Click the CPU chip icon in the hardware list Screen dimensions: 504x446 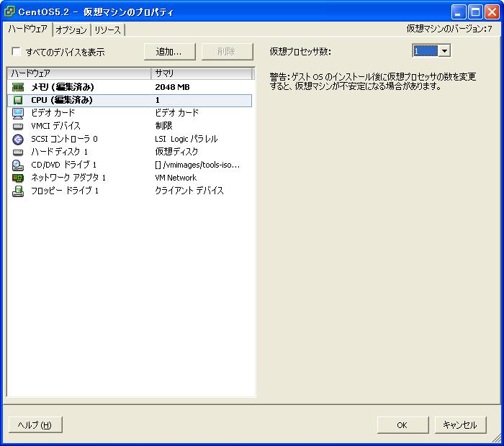click(18, 100)
